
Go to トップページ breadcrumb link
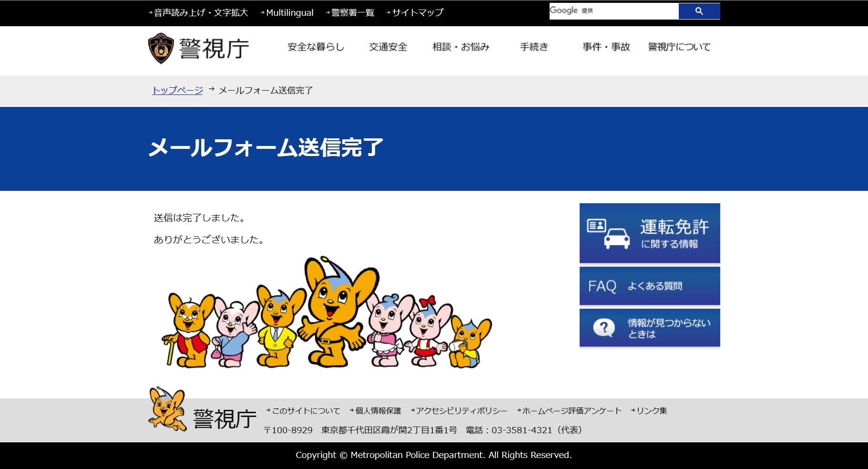tap(177, 90)
